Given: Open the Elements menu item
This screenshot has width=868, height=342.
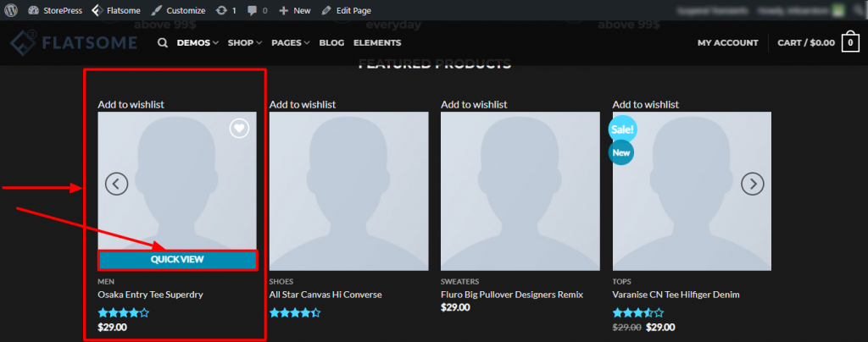Looking at the screenshot, I should point(377,42).
